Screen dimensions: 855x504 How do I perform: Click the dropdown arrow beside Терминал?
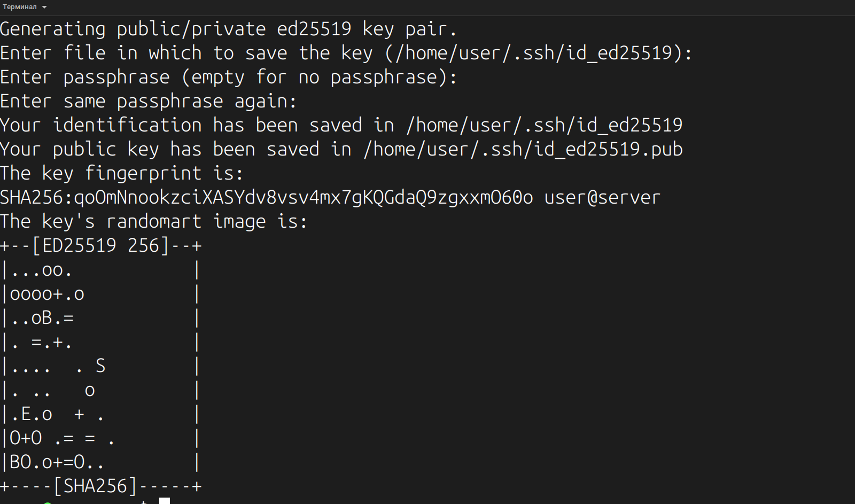point(44,7)
